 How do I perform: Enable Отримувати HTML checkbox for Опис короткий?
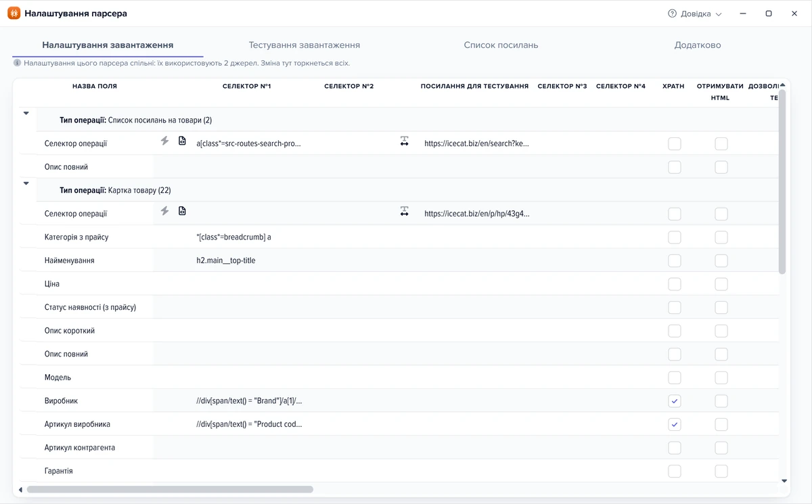[x=721, y=331]
